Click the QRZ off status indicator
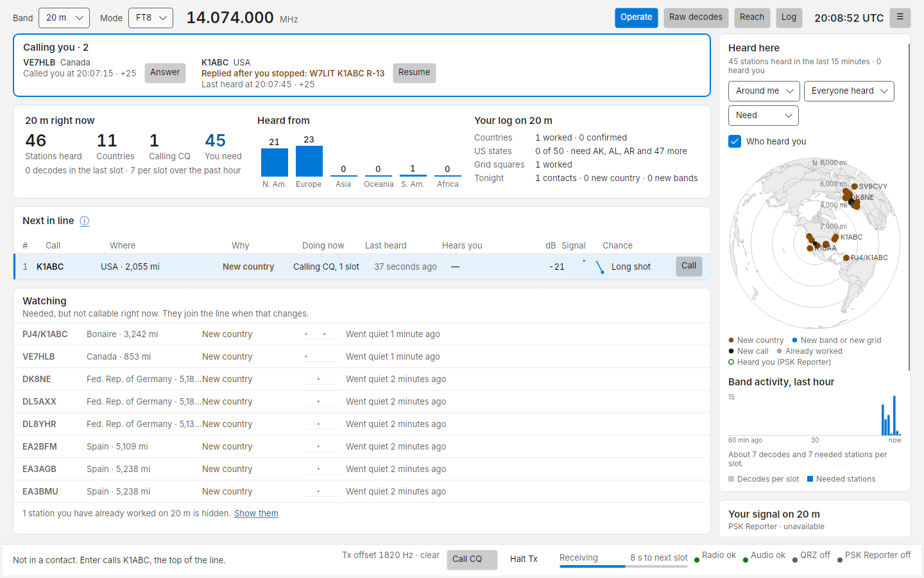The height and width of the screenshot is (578, 924). (x=811, y=556)
